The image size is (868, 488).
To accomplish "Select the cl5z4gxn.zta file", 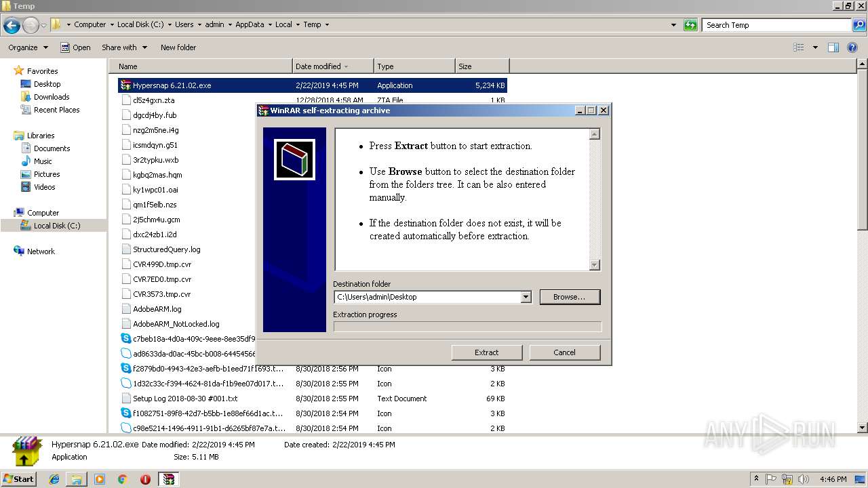I will (153, 100).
